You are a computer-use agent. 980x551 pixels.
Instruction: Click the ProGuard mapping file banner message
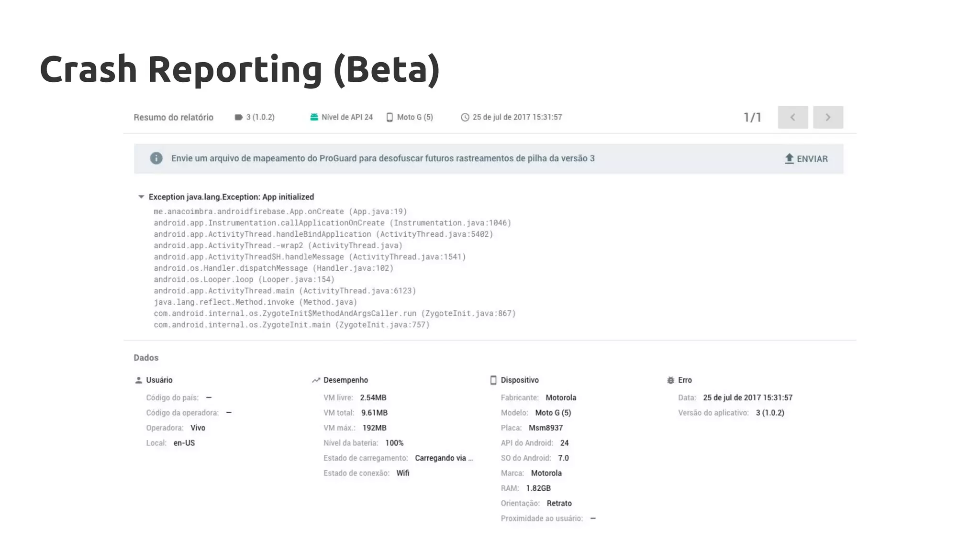point(383,158)
